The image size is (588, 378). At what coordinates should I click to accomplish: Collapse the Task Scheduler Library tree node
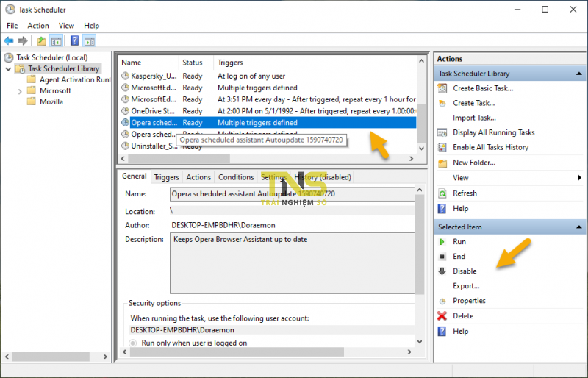pos(8,69)
